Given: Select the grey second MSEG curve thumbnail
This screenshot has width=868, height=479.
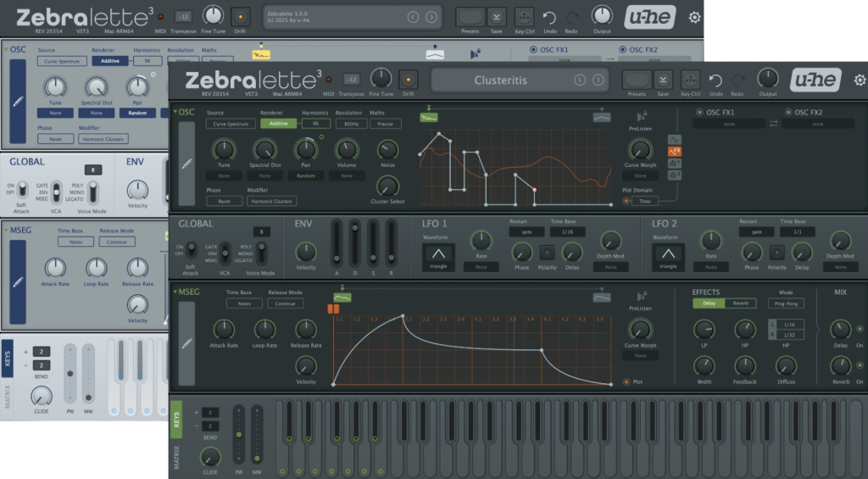Looking at the screenshot, I should point(602,298).
